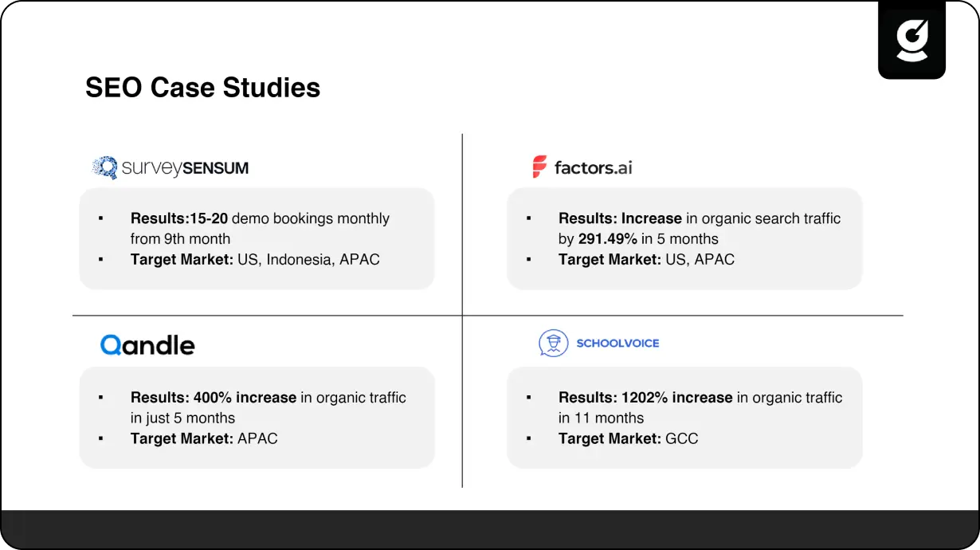Click the 'in 11 months' text
This screenshot has width=980, height=550.
pos(601,418)
